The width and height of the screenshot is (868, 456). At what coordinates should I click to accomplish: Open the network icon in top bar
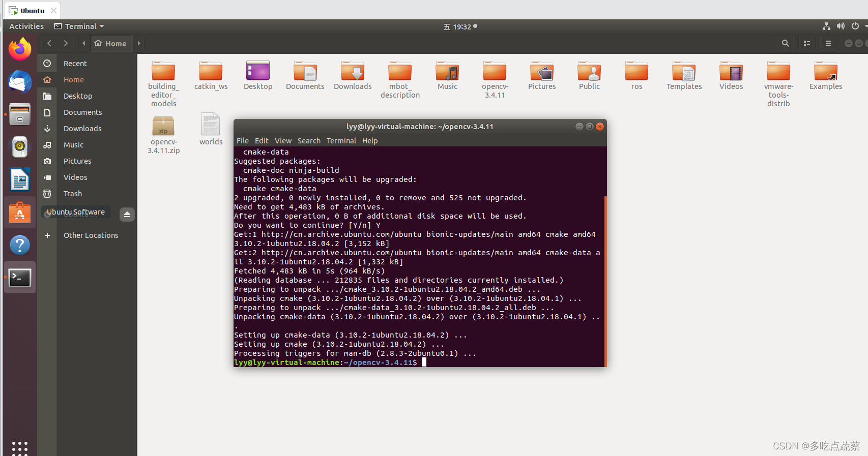[x=826, y=26]
